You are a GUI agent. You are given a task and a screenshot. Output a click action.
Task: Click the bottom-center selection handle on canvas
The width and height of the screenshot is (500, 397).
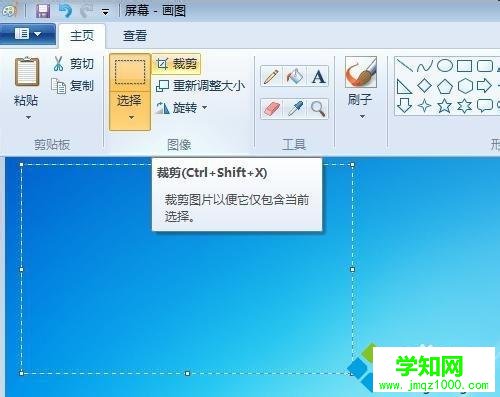click(187, 373)
